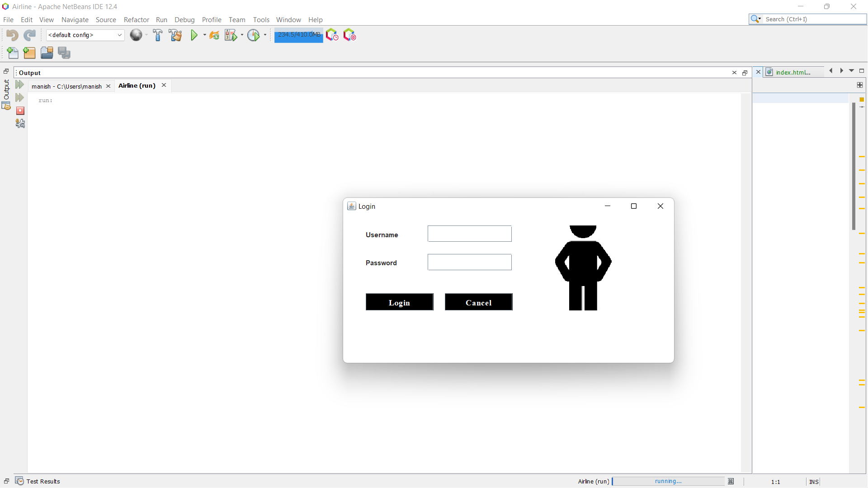The image size is (868, 488).
Task: Open the default config dropdown
Action: pos(119,35)
